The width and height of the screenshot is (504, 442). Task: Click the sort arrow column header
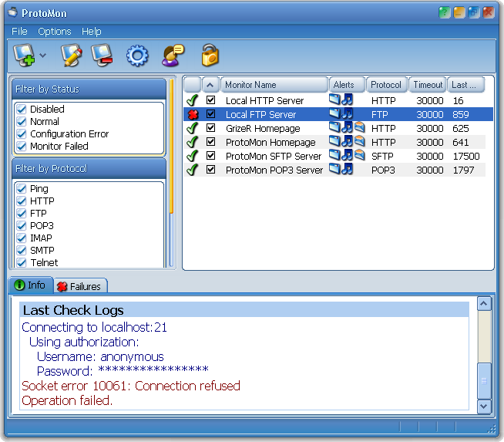(x=210, y=85)
